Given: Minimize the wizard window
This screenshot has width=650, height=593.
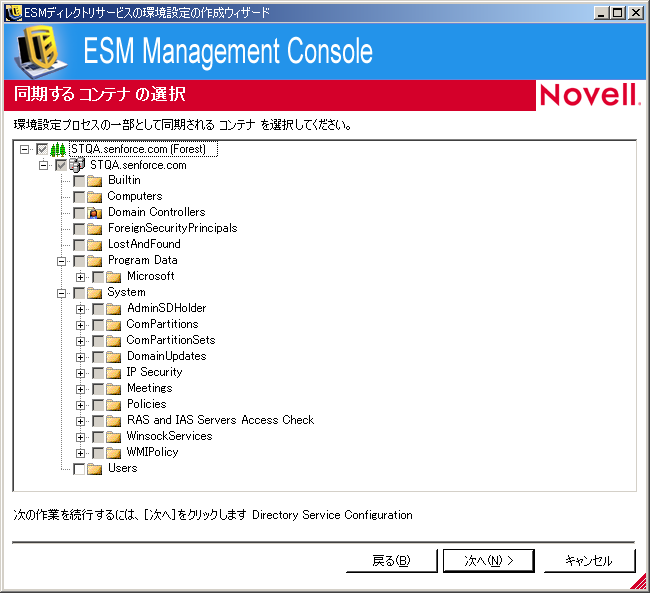Looking at the screenshot, I should 601,13.
